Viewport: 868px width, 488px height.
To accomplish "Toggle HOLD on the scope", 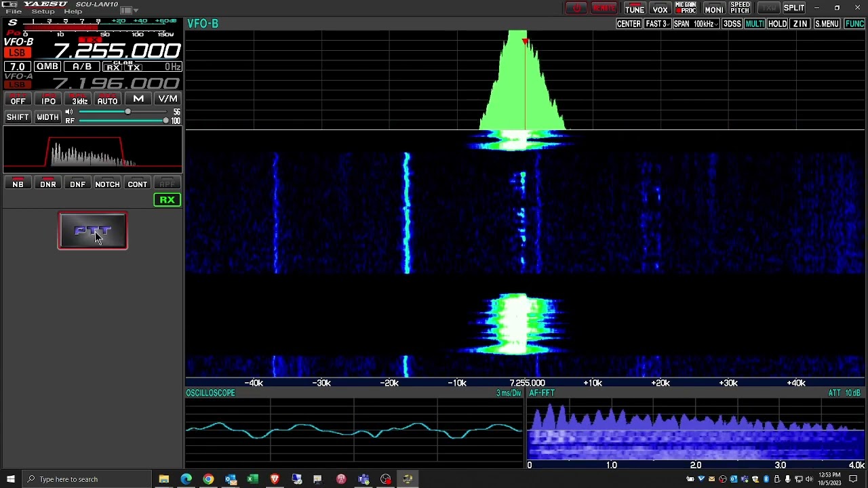I will (x=777, y=24).
